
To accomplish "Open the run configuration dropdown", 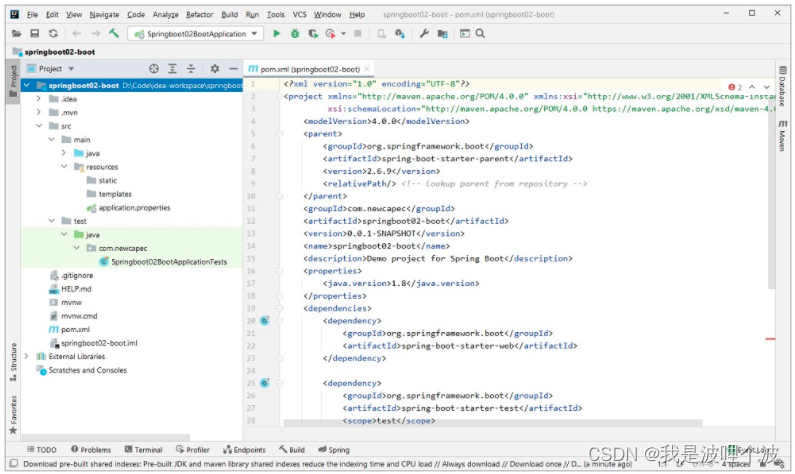I will (x=196, y=34).
